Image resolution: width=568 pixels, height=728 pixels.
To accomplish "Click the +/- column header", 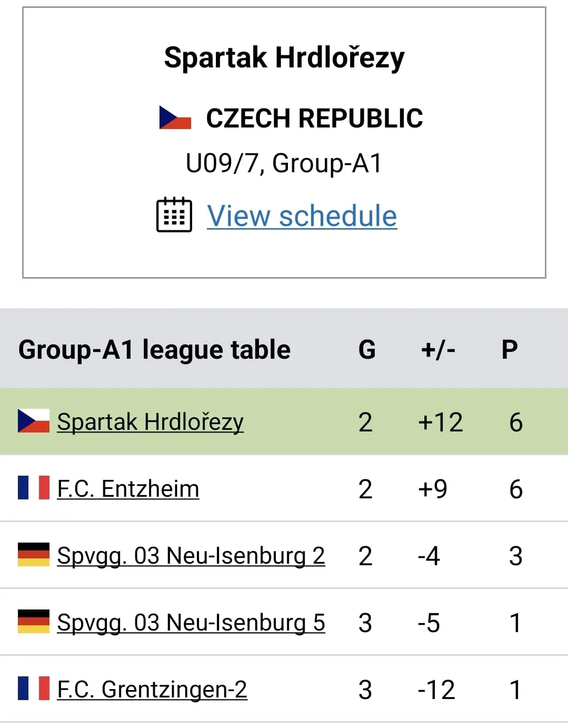I will [x=438, y=349].
